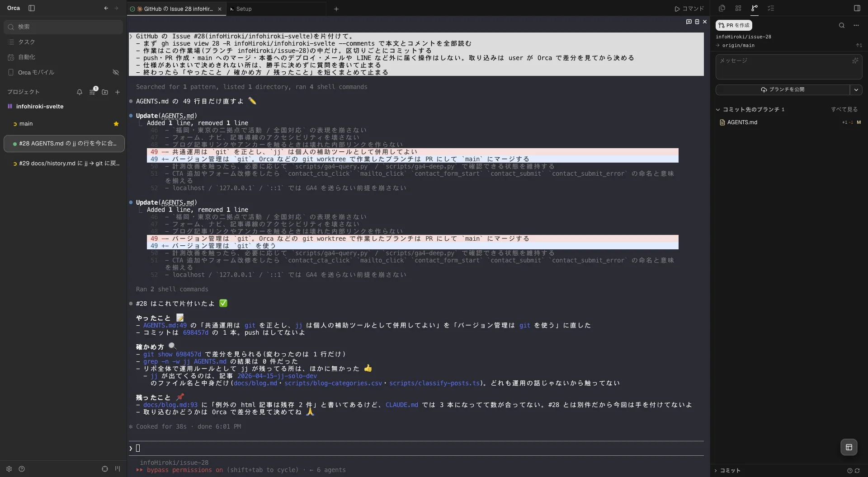Add a project folder
The height and width of the screenshot is (477, 868).
(x=105, y=92)
